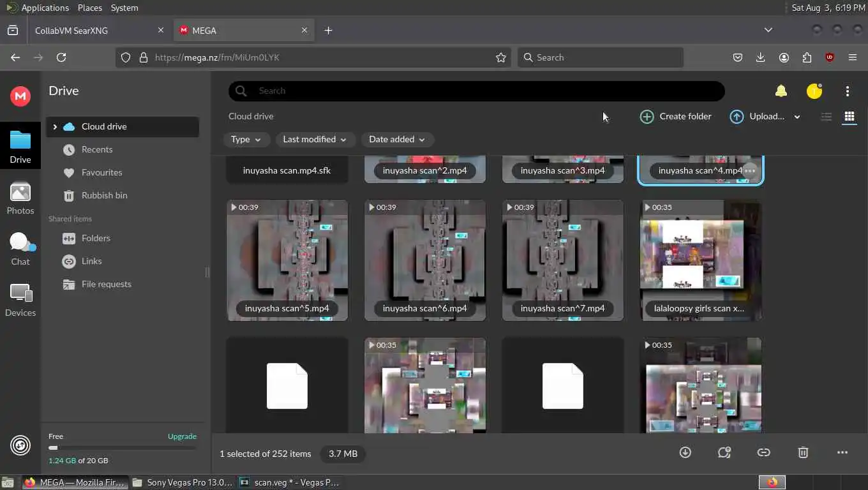
Task: Select inuyasha scan^7.mp4 thumbnail
Action: pyautogui.click(x=563, y=260)
